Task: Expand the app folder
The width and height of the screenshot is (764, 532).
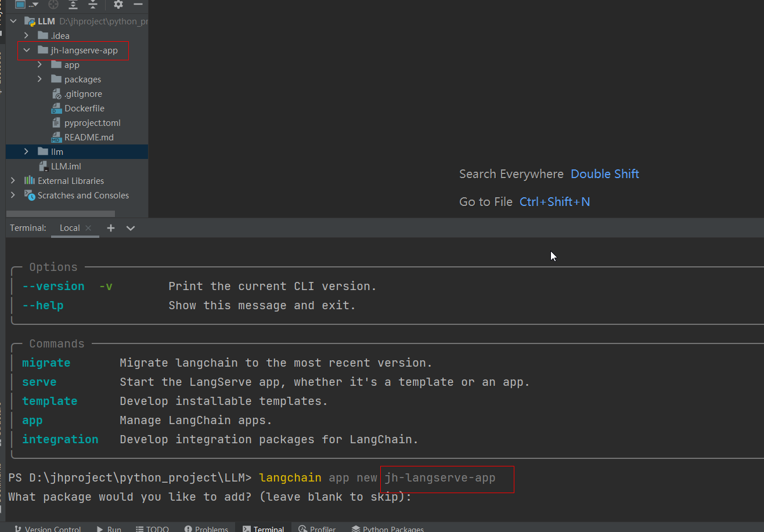Action: [40, 65]
